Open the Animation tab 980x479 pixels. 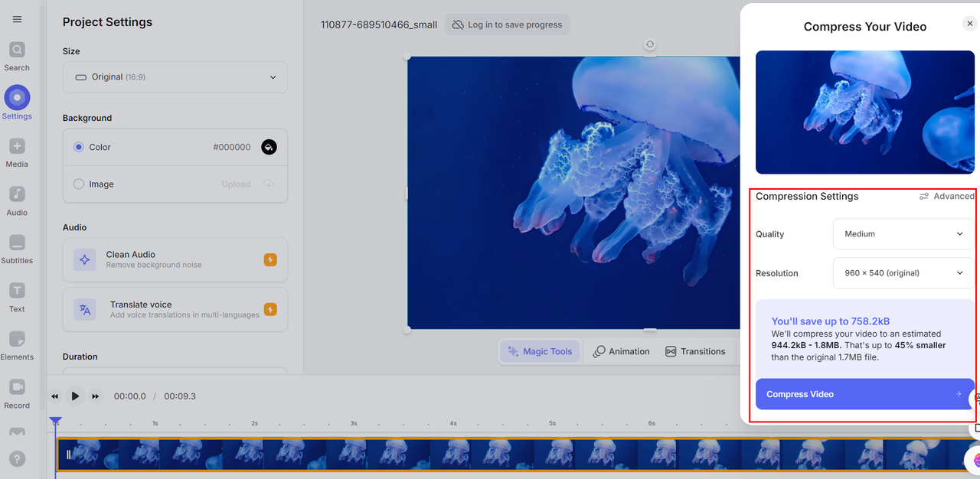(x=622, y=351)
